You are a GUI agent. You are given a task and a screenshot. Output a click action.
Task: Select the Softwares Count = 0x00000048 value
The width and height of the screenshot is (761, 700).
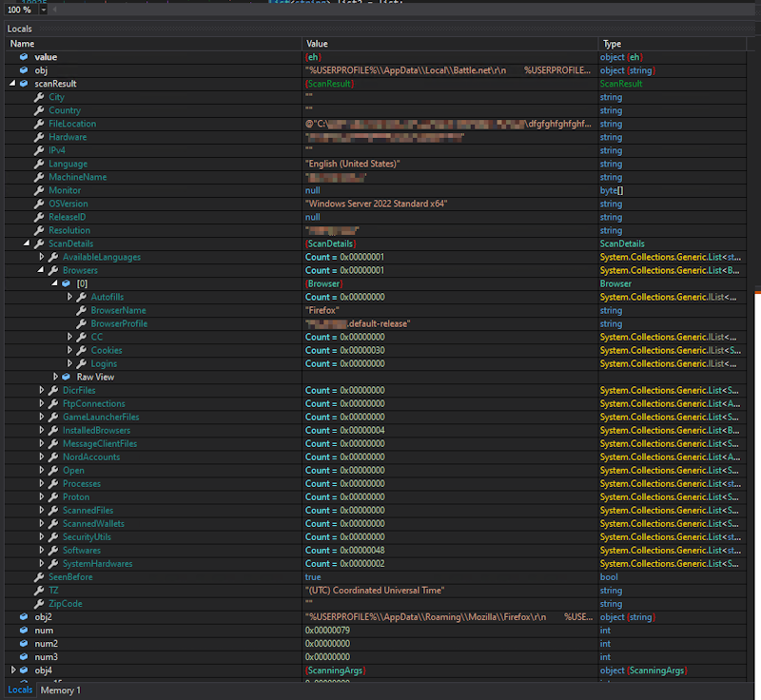tap(344, 550)
